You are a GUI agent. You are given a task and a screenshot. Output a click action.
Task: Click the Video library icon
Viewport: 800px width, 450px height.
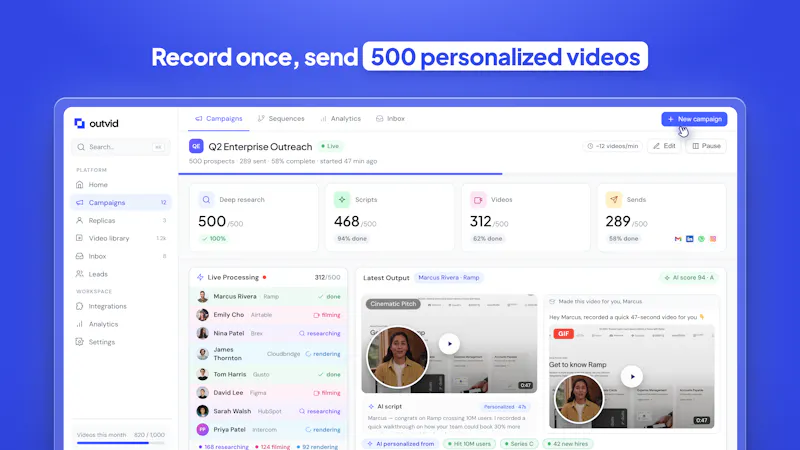click(80, 238)
